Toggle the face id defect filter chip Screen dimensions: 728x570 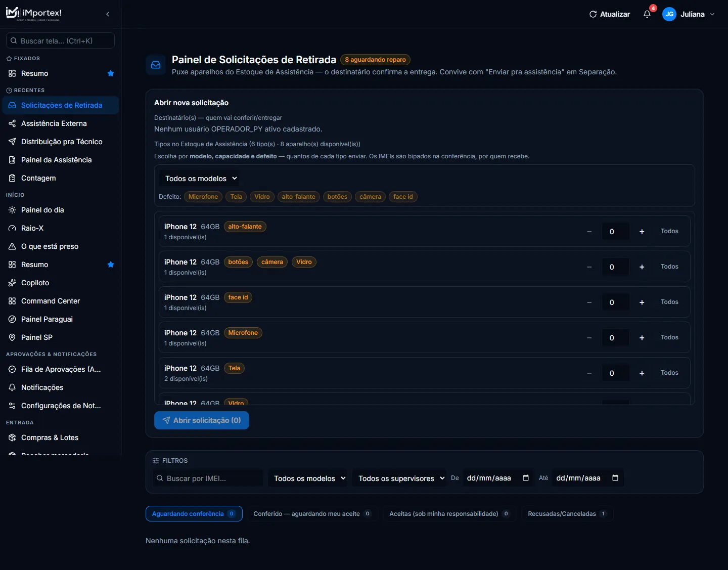click(x=403, y=197)
